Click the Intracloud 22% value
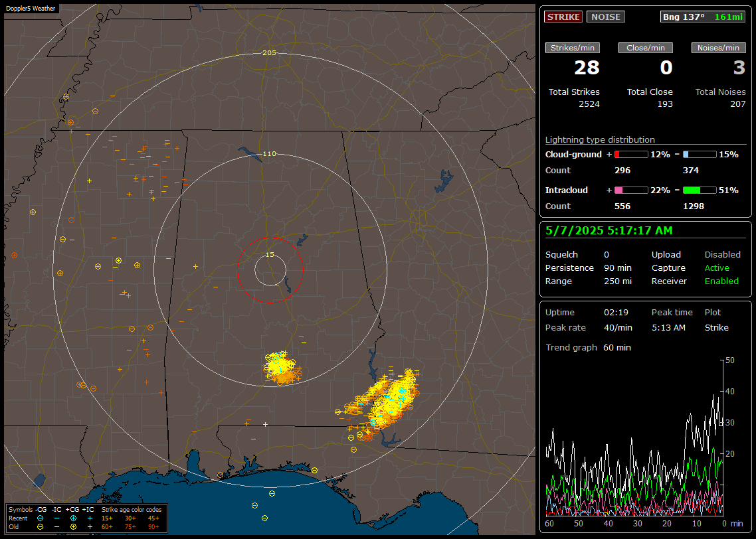 coord(660,191)
